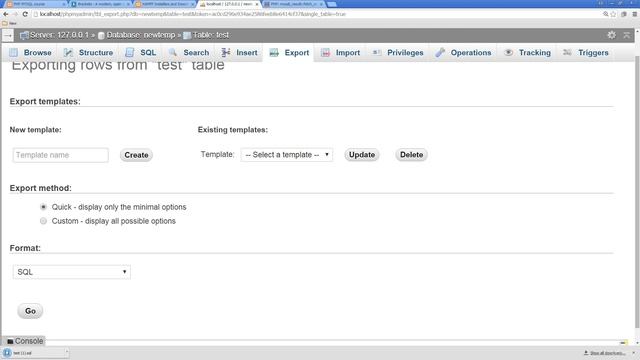Click the database icon in breadcrumb
Viewport: 640px width, 360px height.
pyautogui.click(x=101, y=36)
